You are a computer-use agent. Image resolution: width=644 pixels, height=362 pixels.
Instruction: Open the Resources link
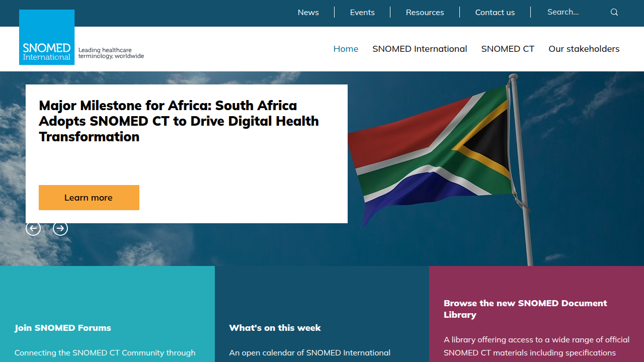tap(425, 12)
